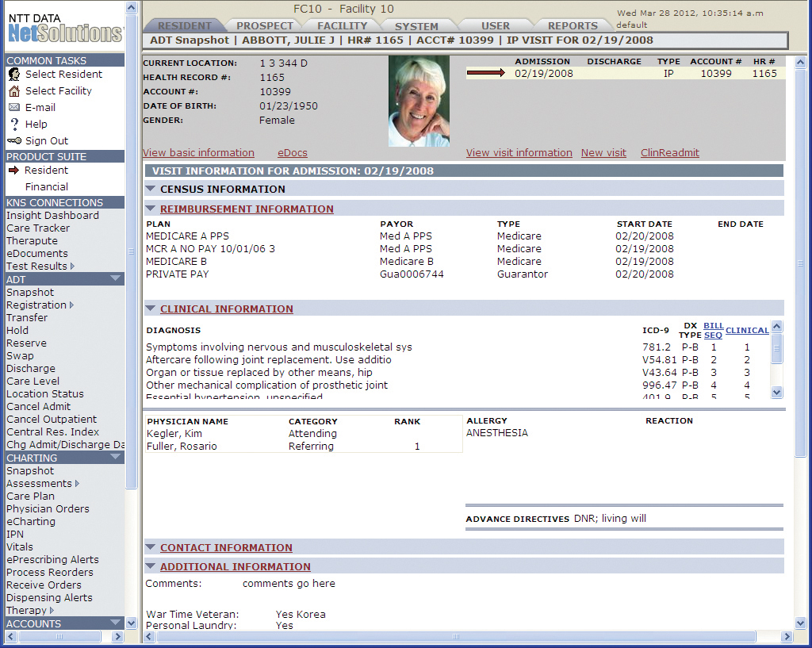Screen dimensions: 812x648
Task: Expand the Registration submenu arrow
Action: (71, 305)
